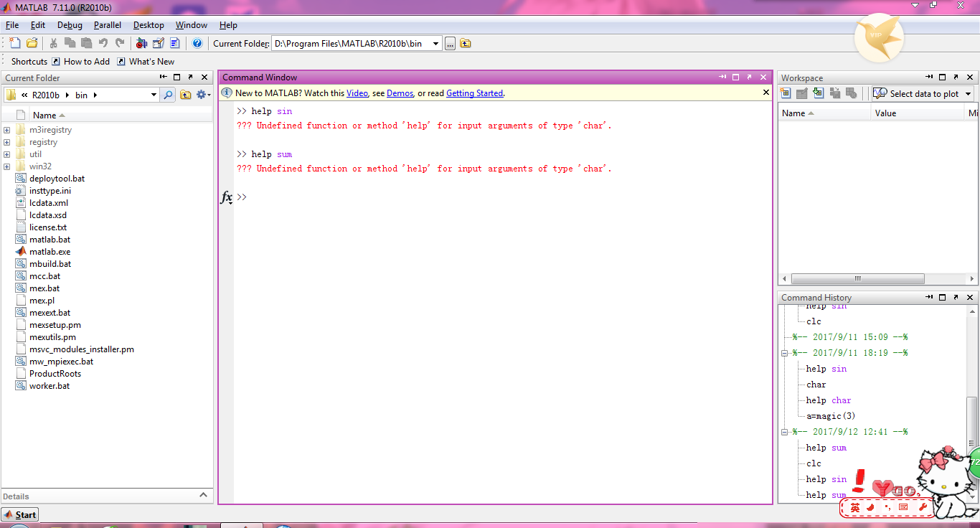Open the Current Folder path dropdown
Image resolution: width=980 pixels, height=528 pixels.
(435, 44)
